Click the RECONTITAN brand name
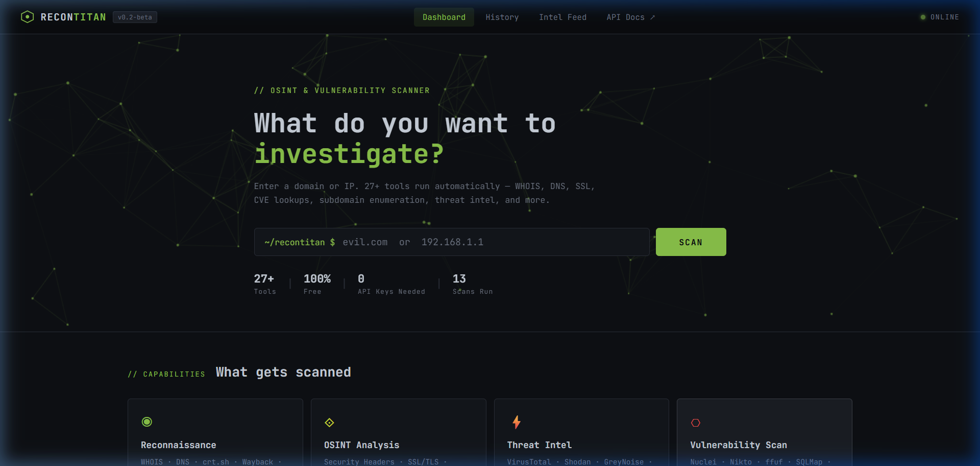Viewport: 980px width, 466px height. (x=73, y=17)
